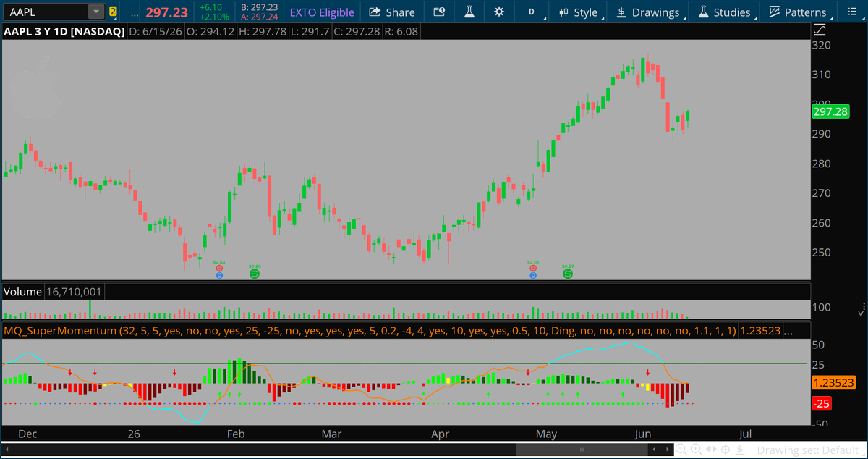Click the zoom in magnifier icon
The height and width of the screenshot is (459, 868).
[x=696, y=450]
